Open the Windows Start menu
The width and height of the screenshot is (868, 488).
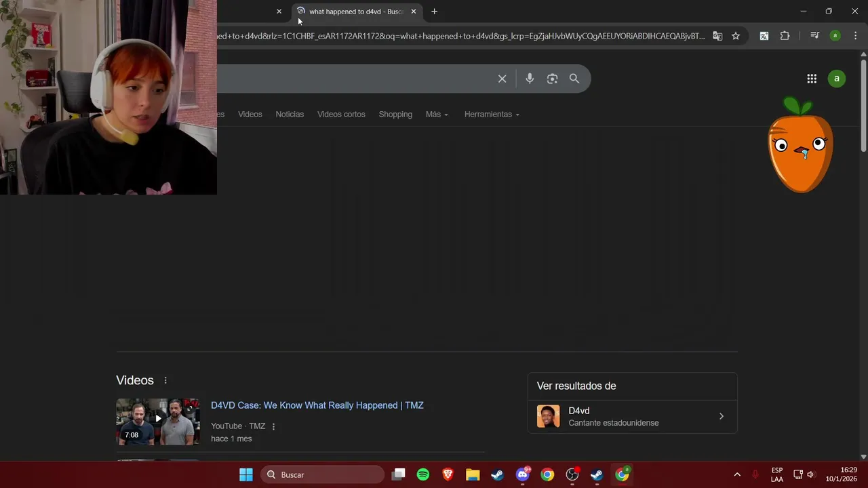tap(246, 474)
